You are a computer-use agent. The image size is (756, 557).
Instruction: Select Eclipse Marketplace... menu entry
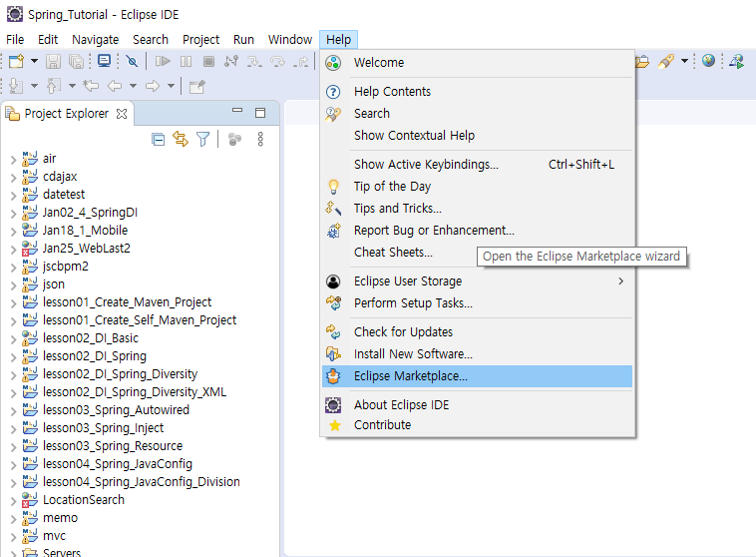(x=478, y=376)
